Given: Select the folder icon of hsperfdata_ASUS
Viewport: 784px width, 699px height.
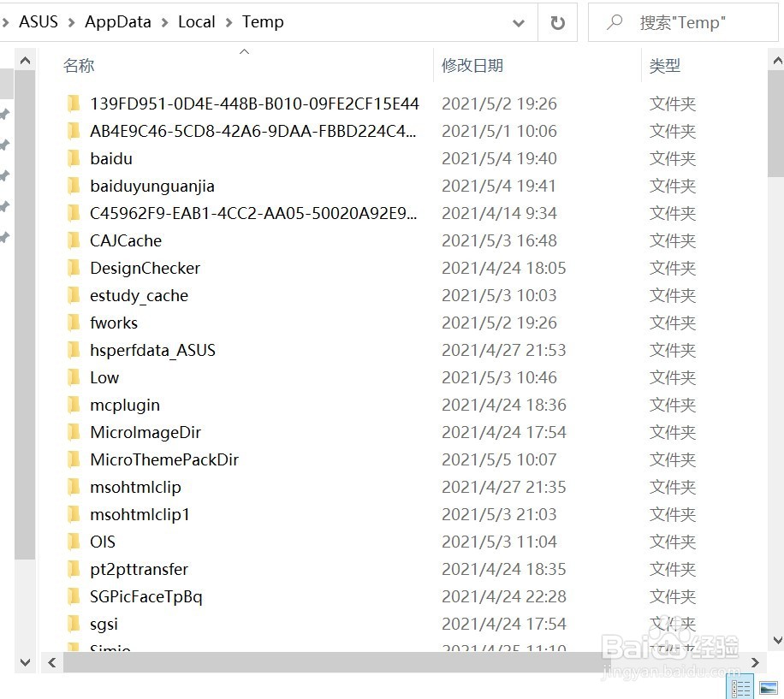Looking at the screenshot, I should click(x=74, y=350).
